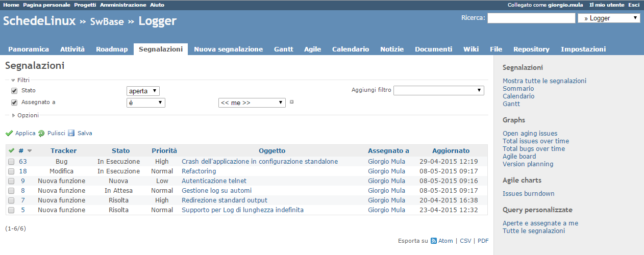Click the Atom feed icon

(434, 241)
